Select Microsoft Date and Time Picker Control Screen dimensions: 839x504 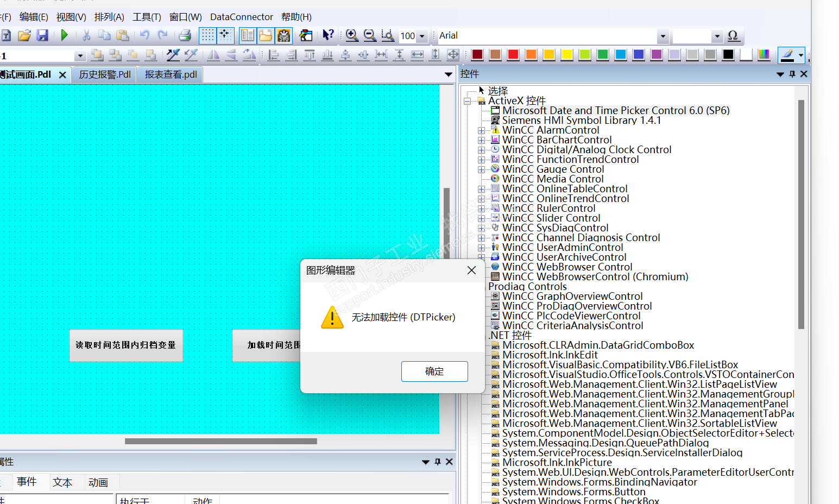click(x=616, y=111)
